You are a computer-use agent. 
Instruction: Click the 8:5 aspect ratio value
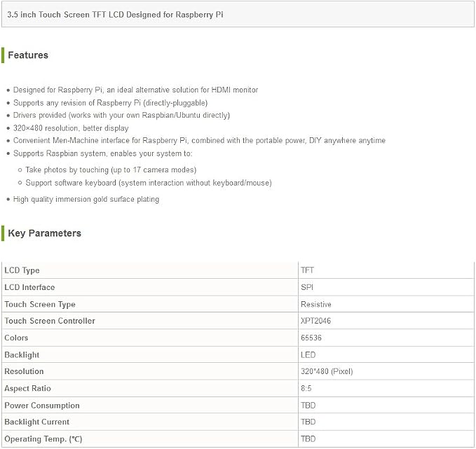(x=306, y=388)
